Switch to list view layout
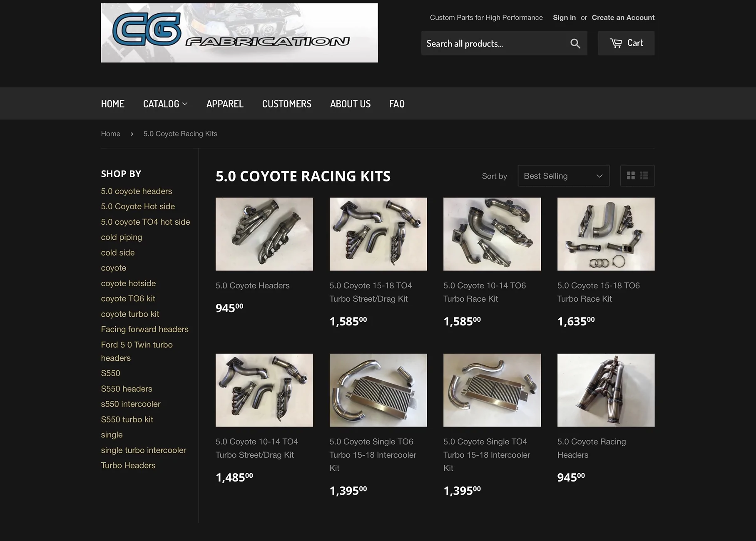Screen dimensions: 756x541 (644, 176)
